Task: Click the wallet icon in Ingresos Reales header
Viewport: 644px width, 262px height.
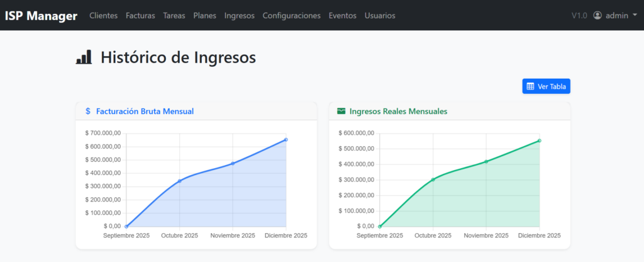Action: [341, 111]
